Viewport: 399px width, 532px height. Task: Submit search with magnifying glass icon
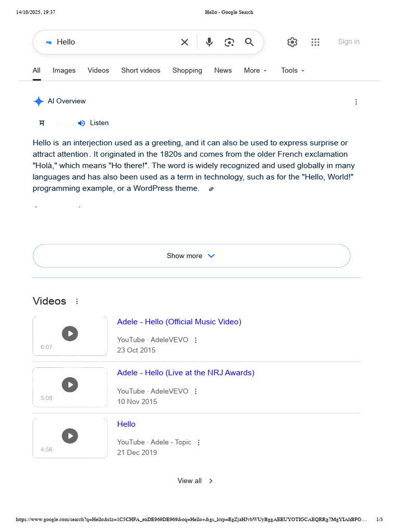(x=249, y=42)
